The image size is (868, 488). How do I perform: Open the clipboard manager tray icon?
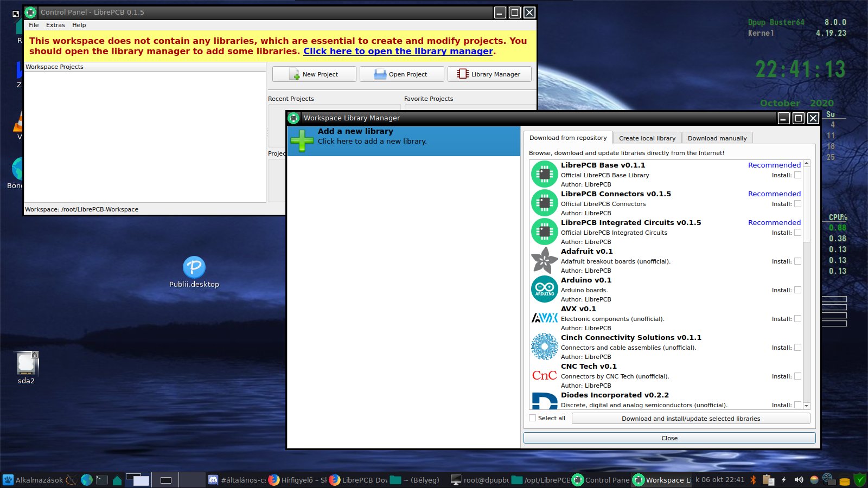768,480
